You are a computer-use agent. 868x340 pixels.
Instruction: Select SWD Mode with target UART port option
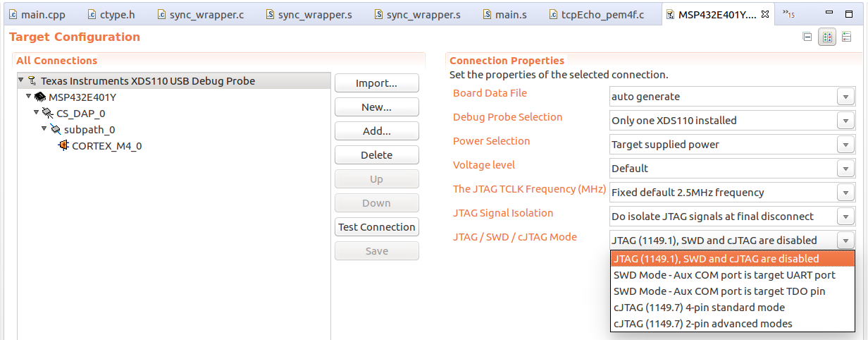[724, 275]
